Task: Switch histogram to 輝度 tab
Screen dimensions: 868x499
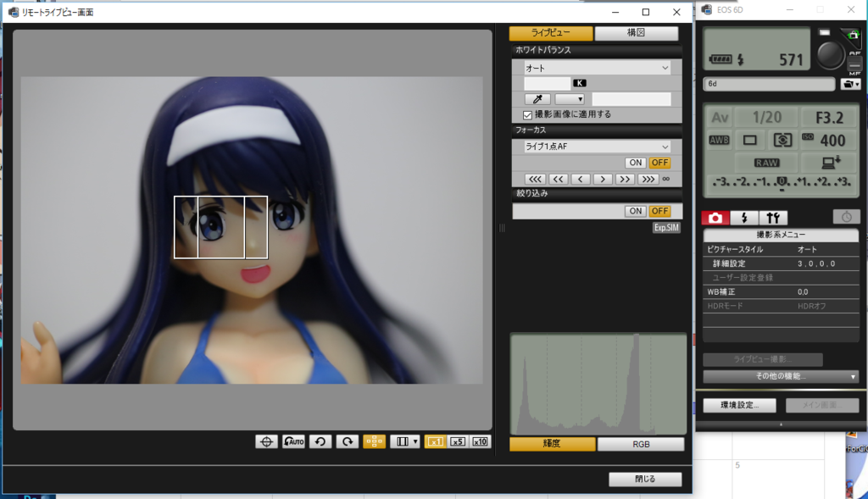Action: click(x=553, y=444)
